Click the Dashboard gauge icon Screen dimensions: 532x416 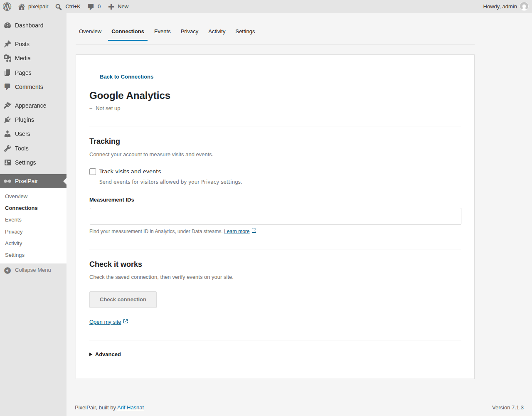coord(7,25)
